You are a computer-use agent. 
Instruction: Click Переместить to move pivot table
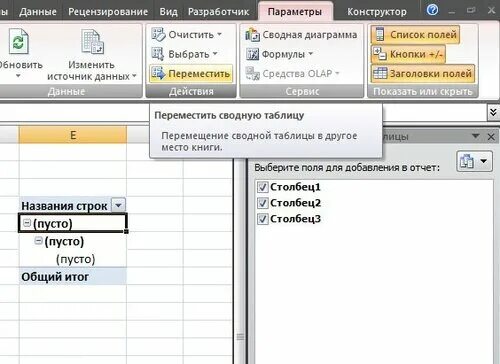(191, 73)
